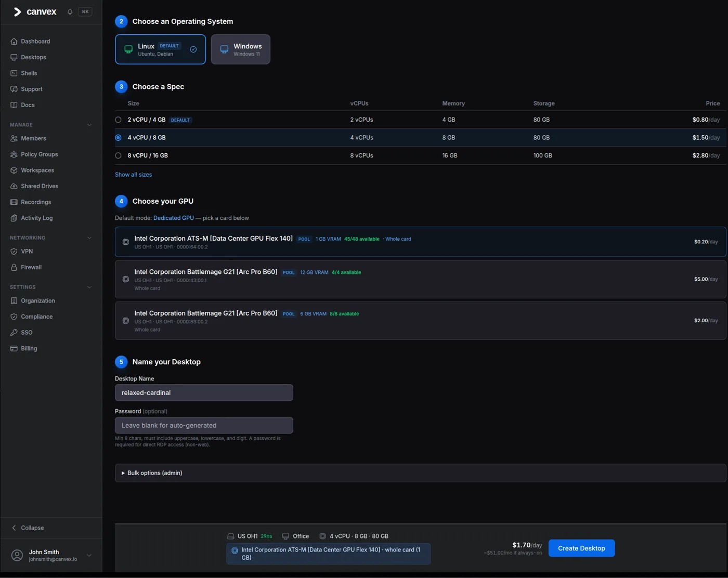Open Workspaces in the sidebar menu
Screen dimensions: 728x578
37,170
